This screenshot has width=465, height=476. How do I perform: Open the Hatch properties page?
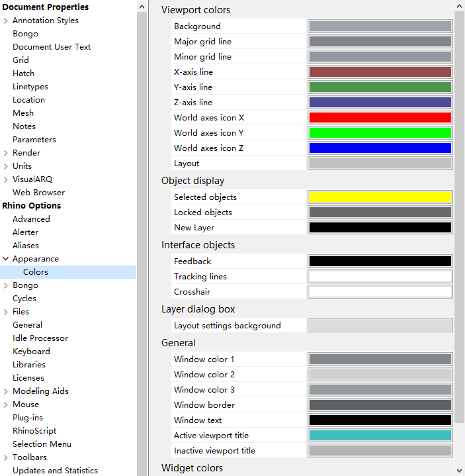(x=23, y=73)
